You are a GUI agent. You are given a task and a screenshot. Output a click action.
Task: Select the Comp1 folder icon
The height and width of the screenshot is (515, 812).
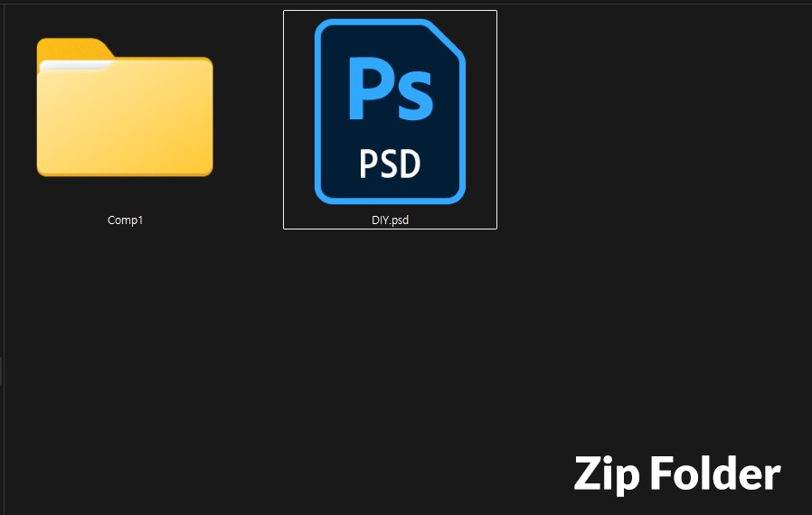click(125, 108)
